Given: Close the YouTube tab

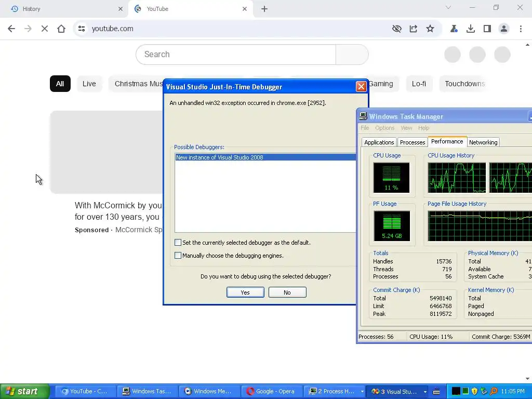Looking at the screenshot, I should point(245,9).
